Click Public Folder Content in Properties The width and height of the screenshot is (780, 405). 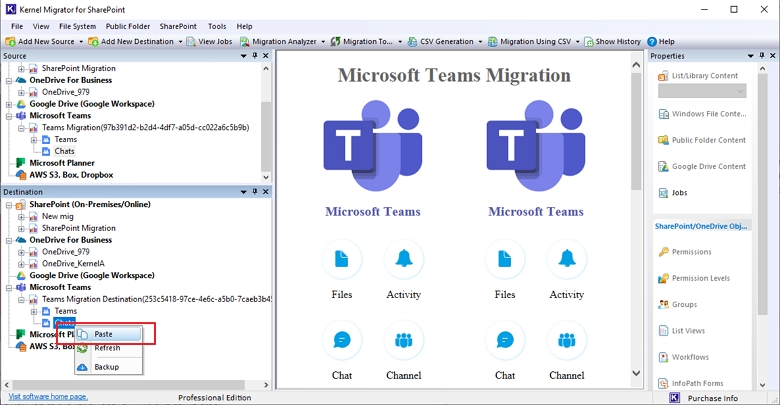[702, 140]
